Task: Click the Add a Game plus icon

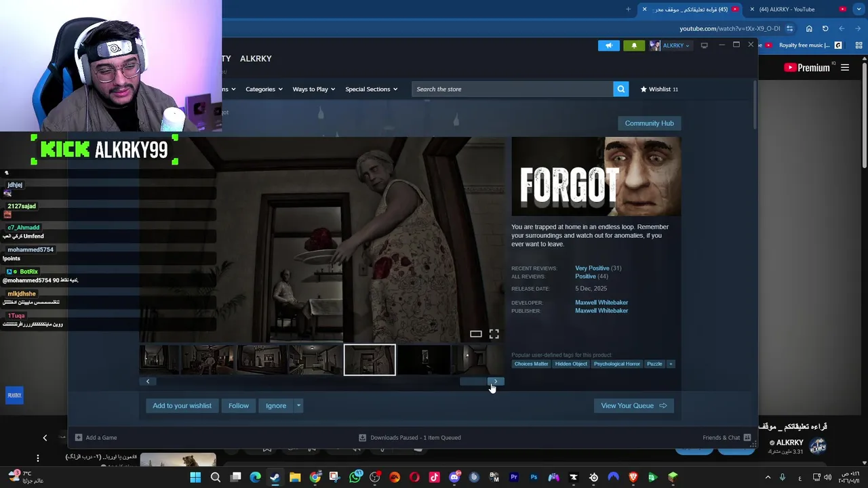Action: coord(79,437)
